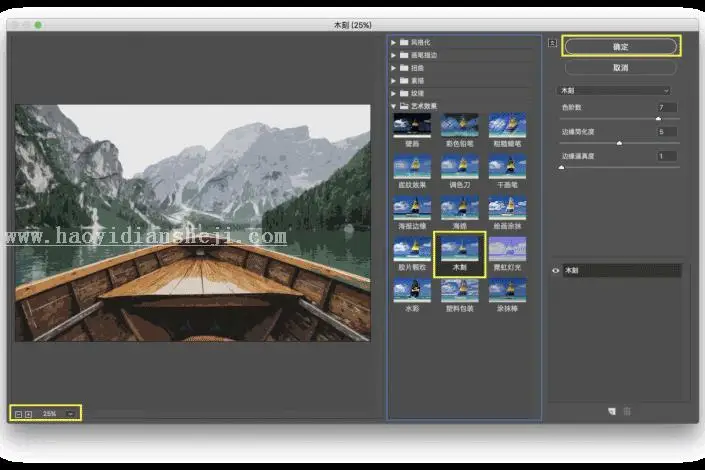This screenshot has height=470, width=705.
Task: Click the green window zoom button
Action: click(38, 25)
